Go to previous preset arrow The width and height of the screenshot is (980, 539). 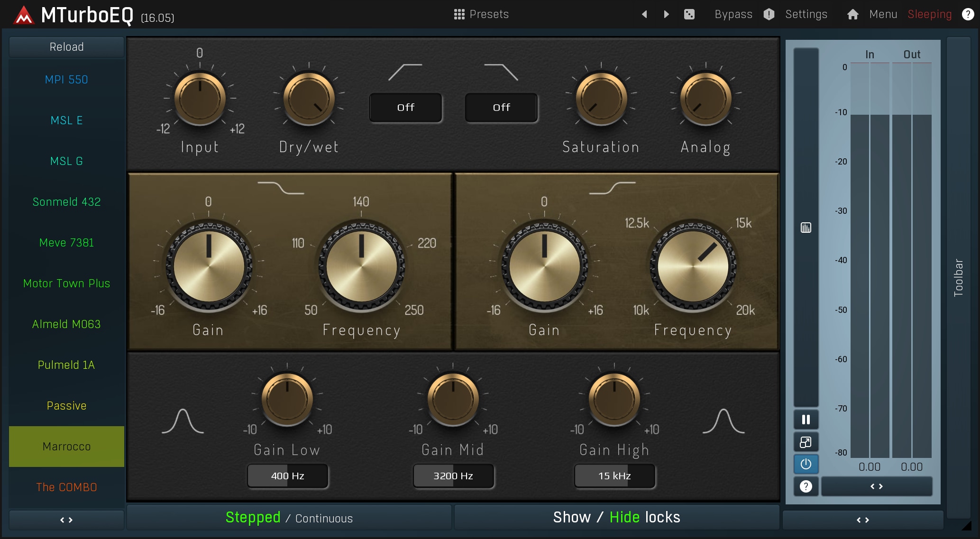coord(644,14)
